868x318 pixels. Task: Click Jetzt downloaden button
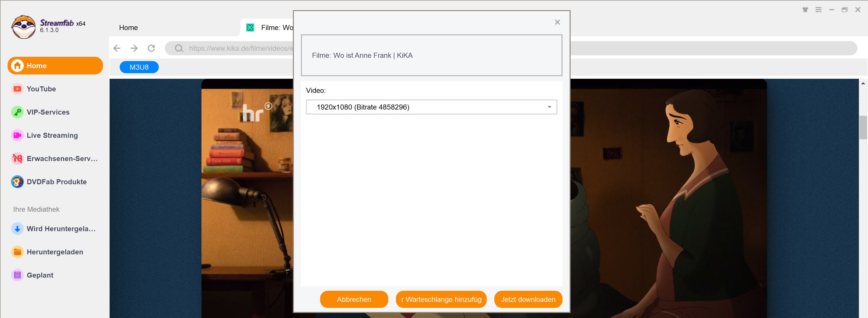pos(528,299)
